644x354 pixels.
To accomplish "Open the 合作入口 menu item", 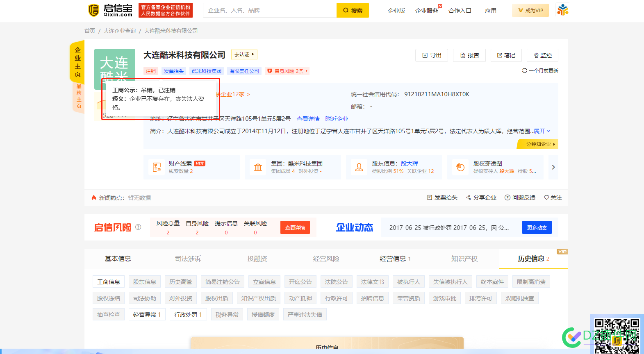I will pos(460,11).
